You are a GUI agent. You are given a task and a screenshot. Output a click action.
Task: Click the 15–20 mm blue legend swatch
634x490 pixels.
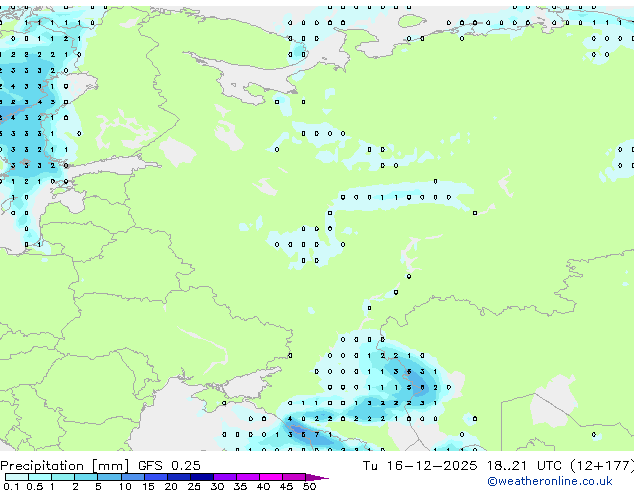pos(156,477)
